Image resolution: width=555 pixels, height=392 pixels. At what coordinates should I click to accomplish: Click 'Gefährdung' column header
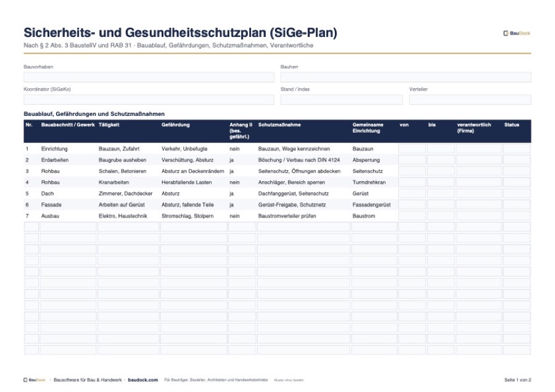pyautogui.click(x=175, y=125)
